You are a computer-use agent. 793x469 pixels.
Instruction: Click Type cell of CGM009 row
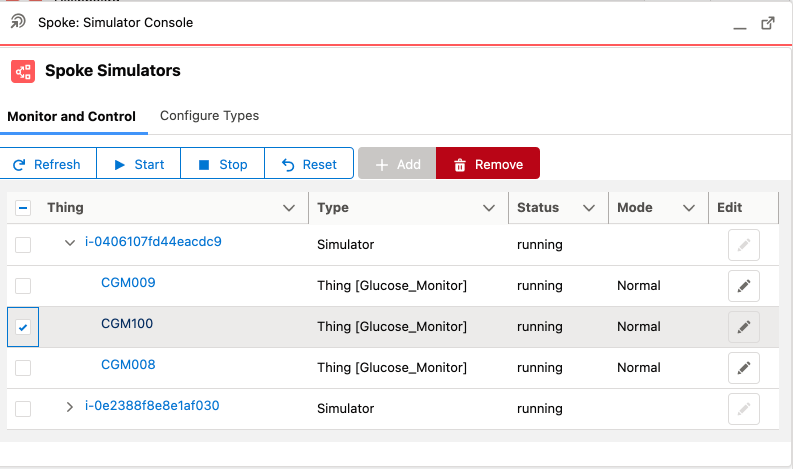pos(392,286)
